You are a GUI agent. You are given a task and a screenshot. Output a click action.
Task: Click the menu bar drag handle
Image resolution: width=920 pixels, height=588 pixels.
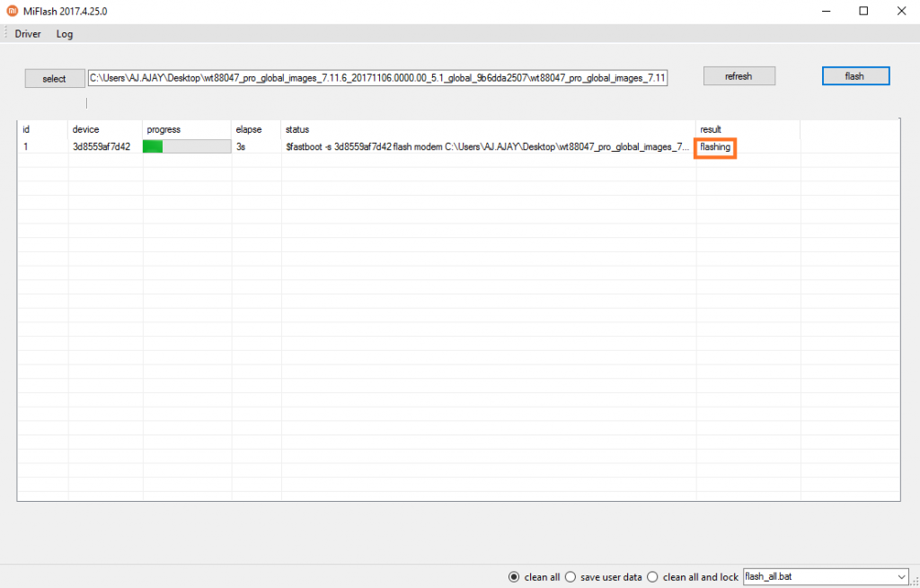[x=6, y=33]
